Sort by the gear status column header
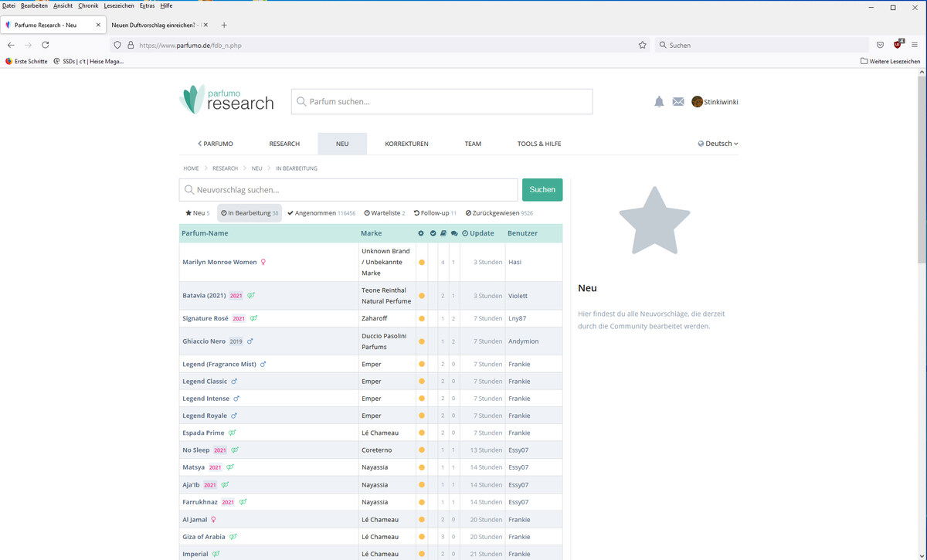Viewport: 927px width, 560px height. [x=421, y=233]
